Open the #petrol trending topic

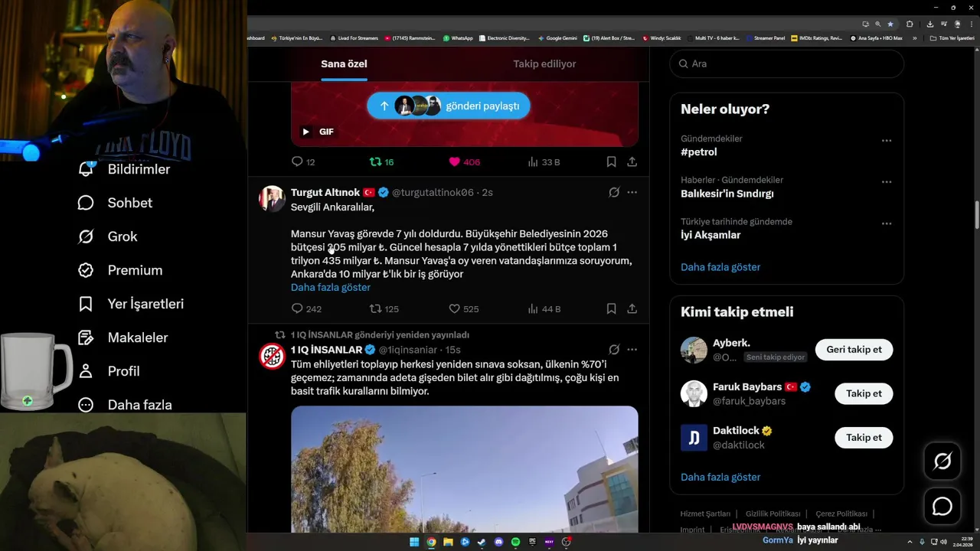click(x=699, y=152)
